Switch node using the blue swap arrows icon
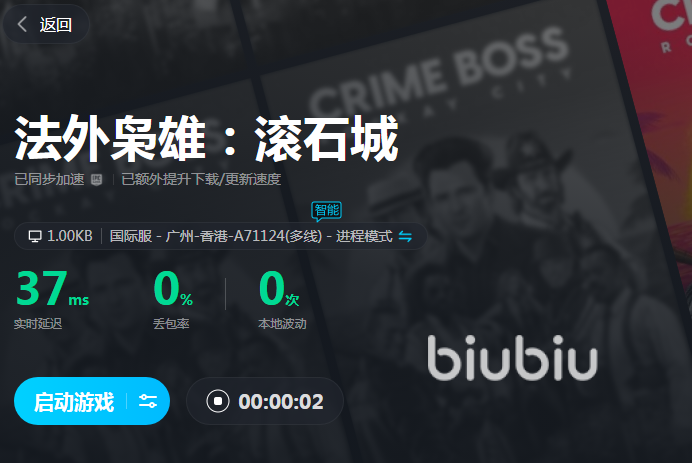This screenshot has width=692, height=463. (x=405, y=237)
